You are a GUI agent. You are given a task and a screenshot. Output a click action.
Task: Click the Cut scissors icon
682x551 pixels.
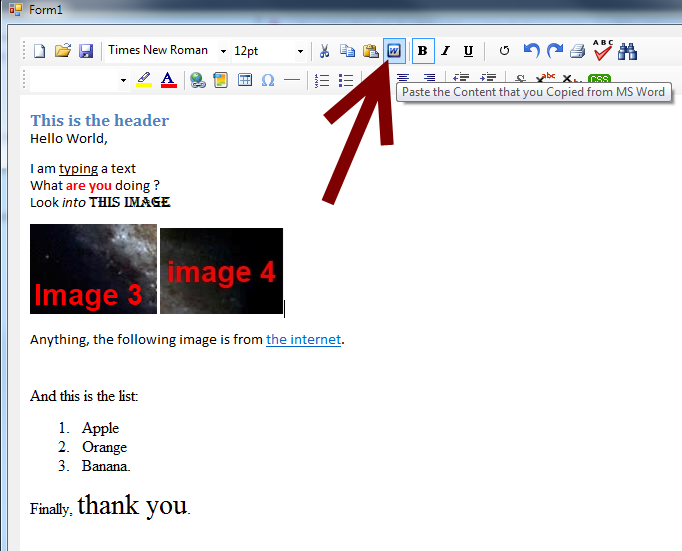click(x=324, y=51)
